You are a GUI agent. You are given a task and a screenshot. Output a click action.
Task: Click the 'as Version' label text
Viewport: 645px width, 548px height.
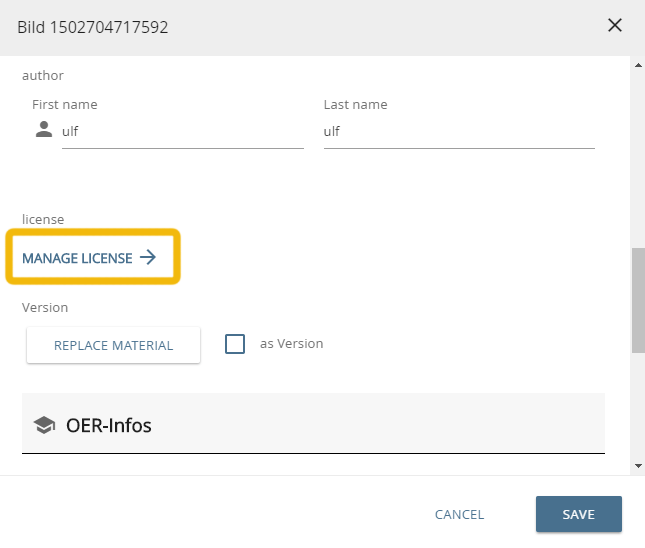pyautogui.click(x=291, y=343)
